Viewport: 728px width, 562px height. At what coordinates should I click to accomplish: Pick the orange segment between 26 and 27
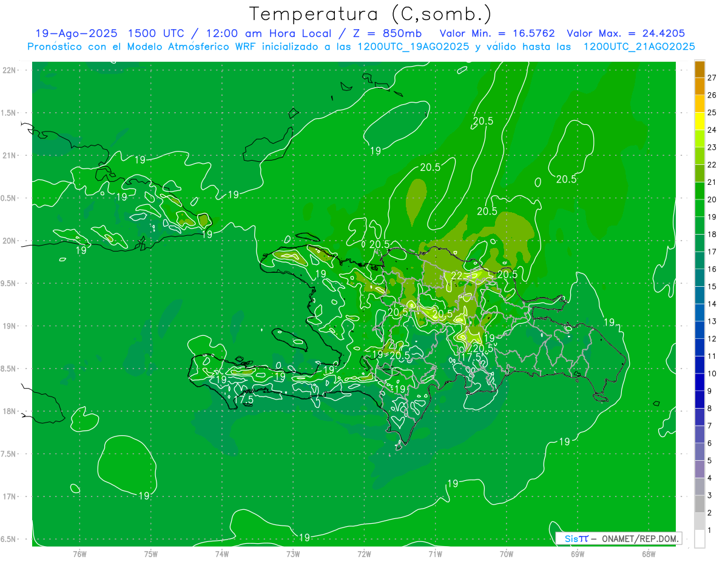(x=699, y=86)
